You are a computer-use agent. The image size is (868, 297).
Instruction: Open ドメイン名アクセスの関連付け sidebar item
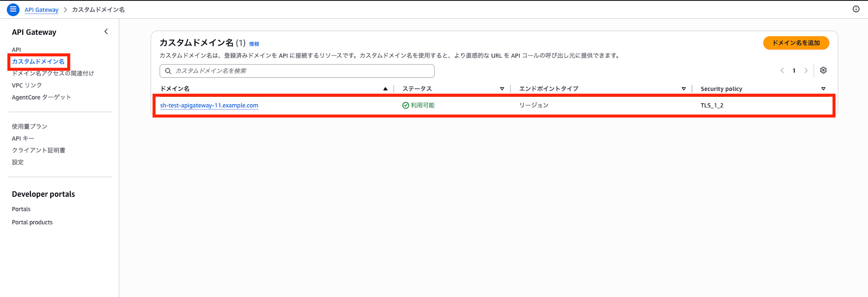(53, 73)
